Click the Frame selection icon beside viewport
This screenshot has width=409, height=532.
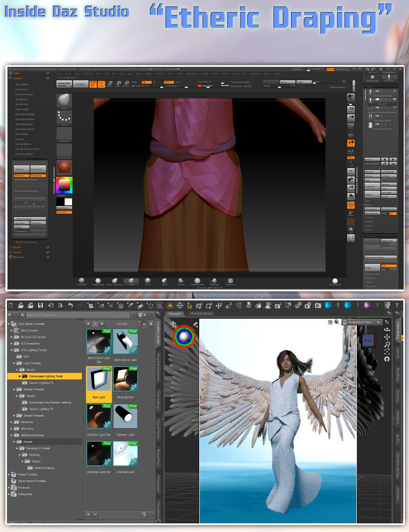387,352
